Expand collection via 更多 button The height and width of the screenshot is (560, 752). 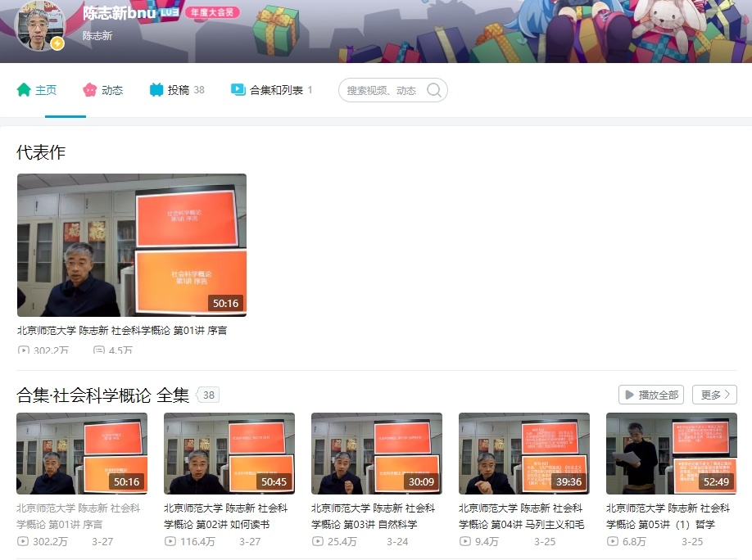point(713,395)
